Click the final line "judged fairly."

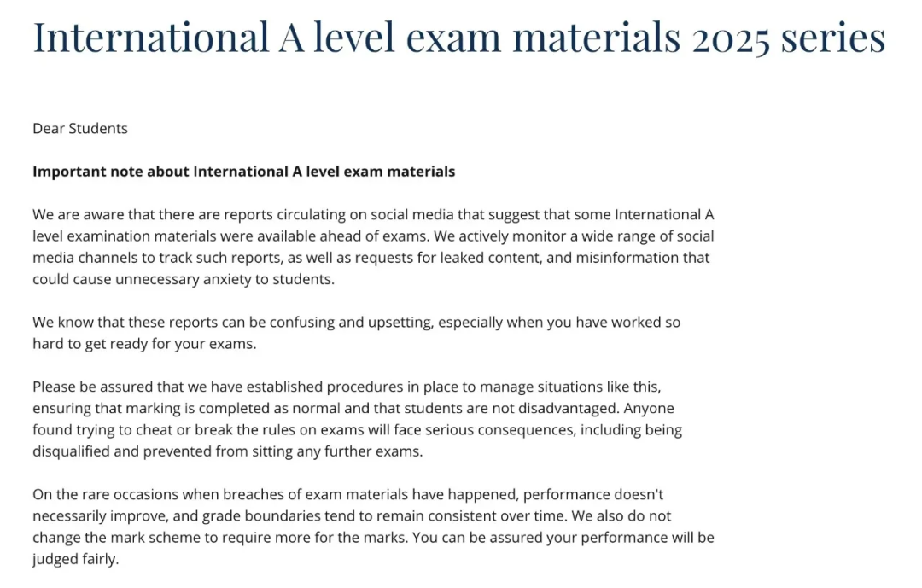point(75,560)
